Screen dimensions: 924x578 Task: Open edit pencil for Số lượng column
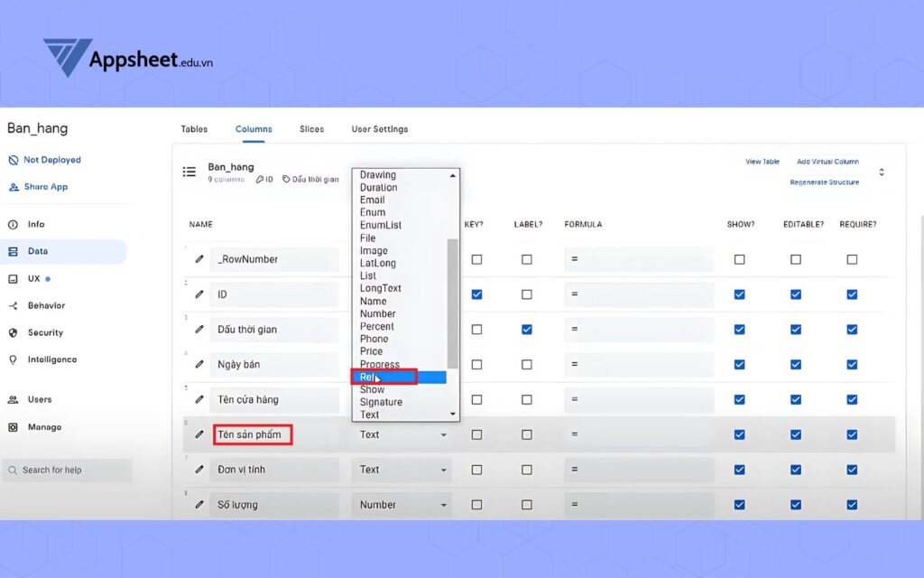pyautogui.click(x=199, y=505)
